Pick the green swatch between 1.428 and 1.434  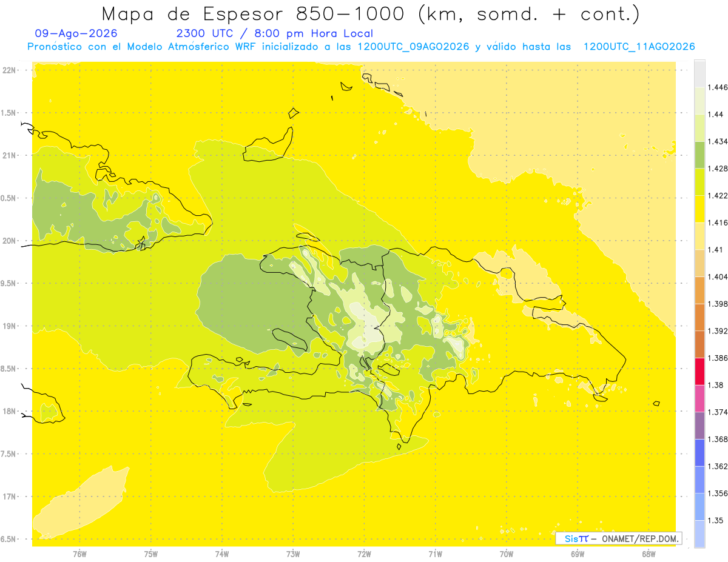699,155
